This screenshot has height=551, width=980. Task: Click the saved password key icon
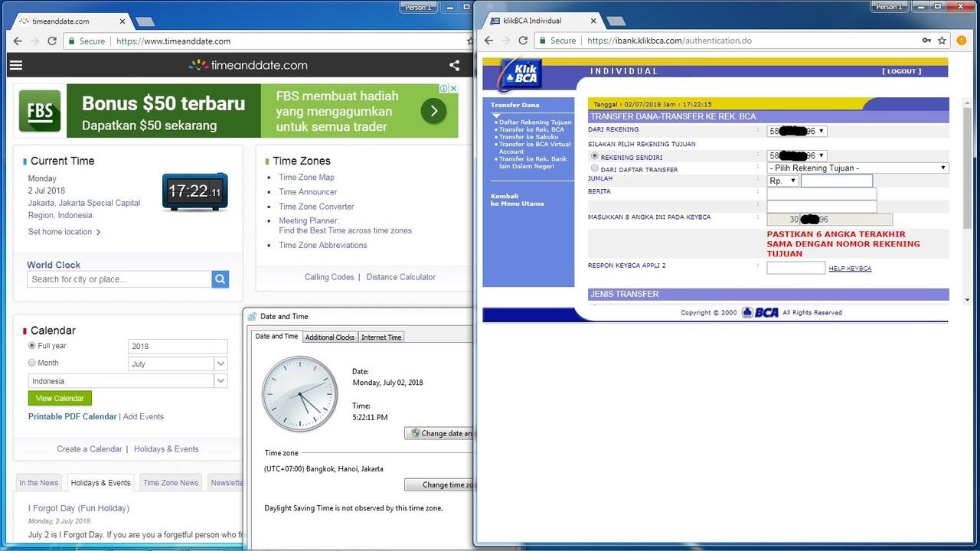(x=926, y=41)
